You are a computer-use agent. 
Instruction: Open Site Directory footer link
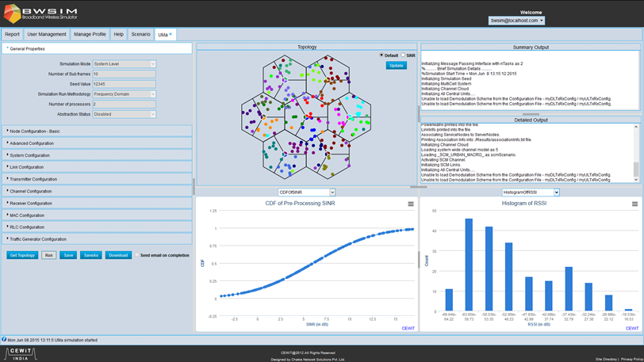point(606,359)
